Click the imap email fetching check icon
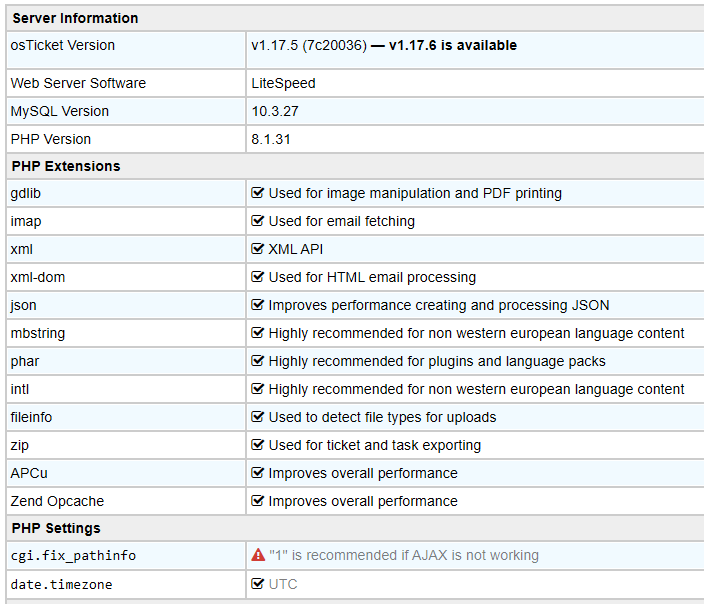This screenshot has width=704, height=604. (x=258, y=221)
